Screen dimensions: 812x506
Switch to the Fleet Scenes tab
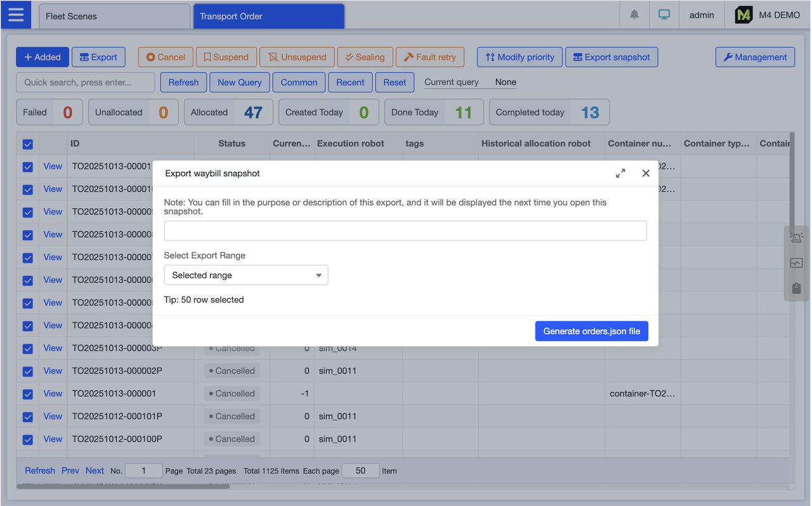tap(114, 15)
